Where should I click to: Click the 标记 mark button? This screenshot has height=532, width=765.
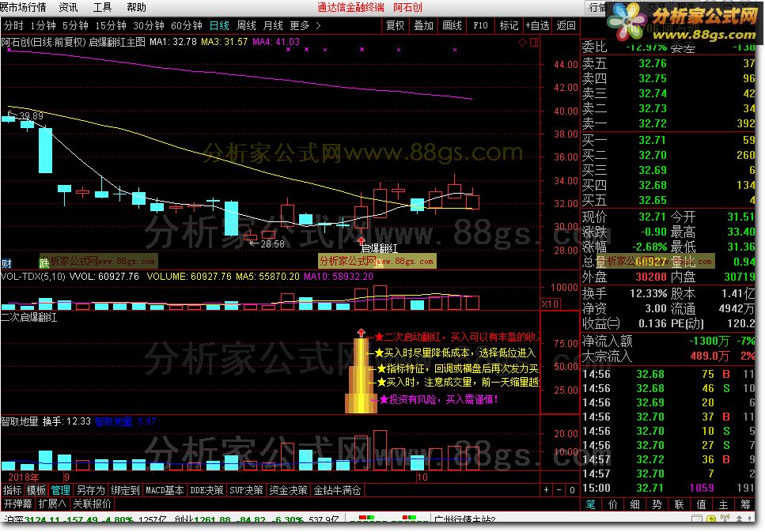point(509,25)
